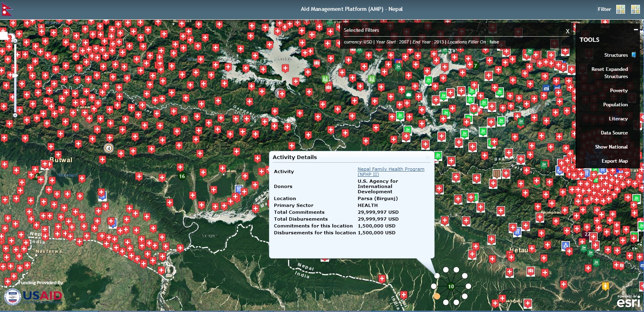The height and width of the screenshot is (312, 644).
Task: Toggle the Poverty layer
Action: pos(619,91)
